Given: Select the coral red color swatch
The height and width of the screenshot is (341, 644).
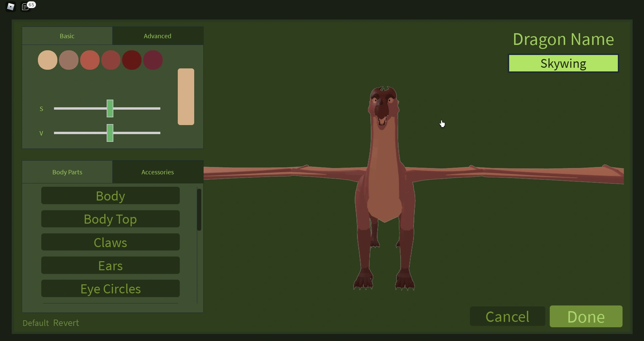Looking at the screenshot, I should [x=90, y=60].
